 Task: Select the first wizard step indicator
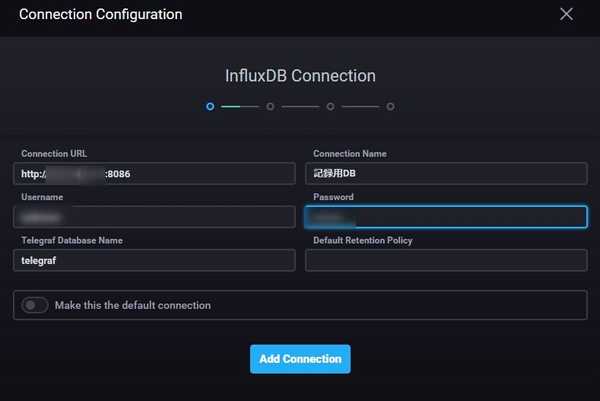click(x=210, y=106)
